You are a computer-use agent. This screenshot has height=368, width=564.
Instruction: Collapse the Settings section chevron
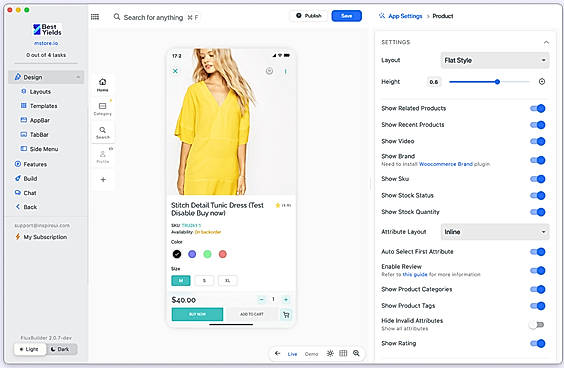pyautogui.click(x=546, y=42)
